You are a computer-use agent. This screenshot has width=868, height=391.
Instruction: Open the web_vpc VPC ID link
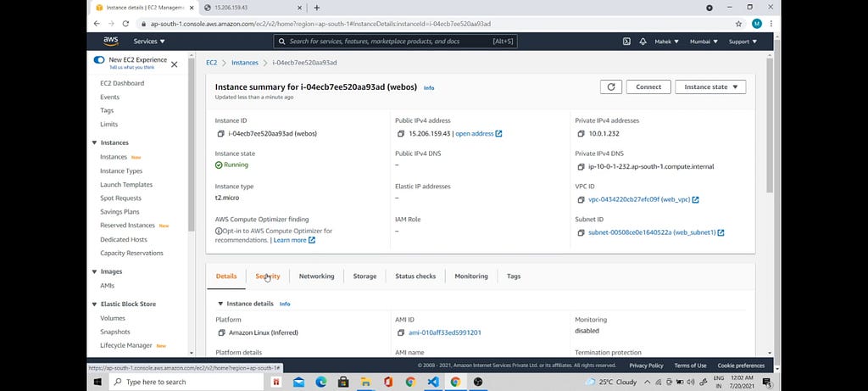tap(643, 199)
